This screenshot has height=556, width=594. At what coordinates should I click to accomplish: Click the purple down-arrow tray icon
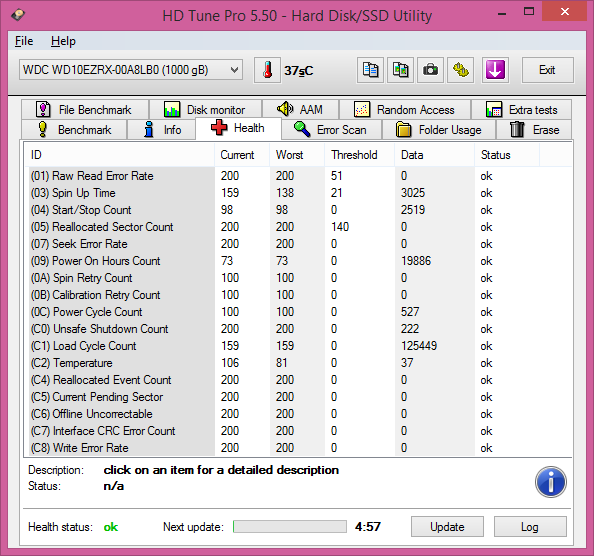(495, 70)
